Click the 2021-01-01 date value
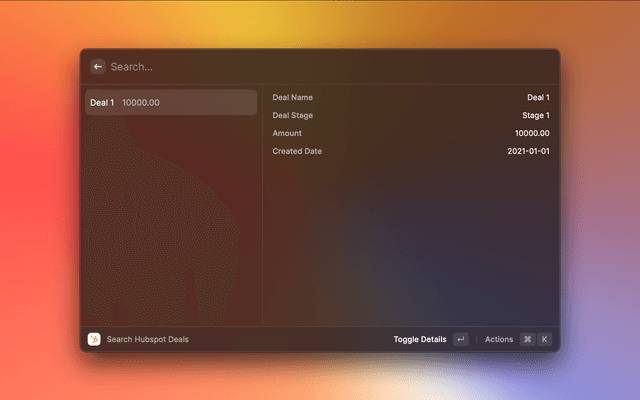 coord(529,152)
